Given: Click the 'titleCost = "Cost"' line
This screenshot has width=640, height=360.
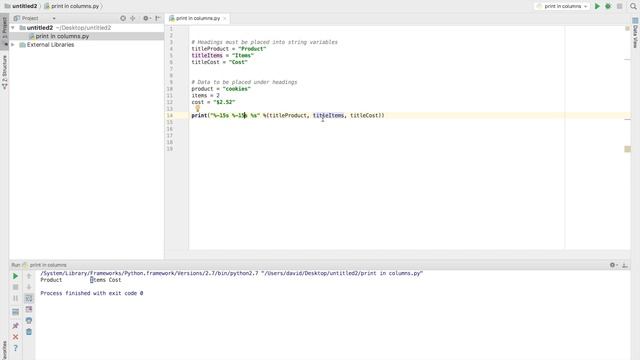Looking at the screenshot, I should (x=219, y=62).
